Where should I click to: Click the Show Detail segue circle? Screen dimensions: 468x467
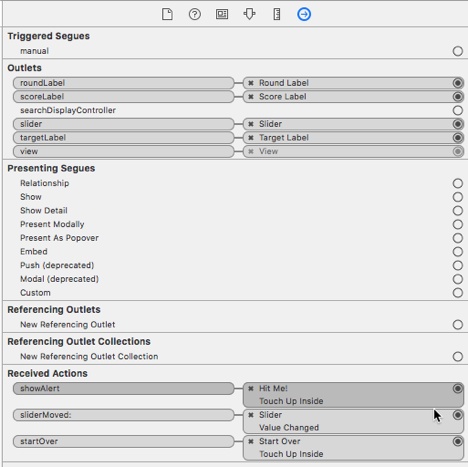pyautogui.click(x=458, y=211)
